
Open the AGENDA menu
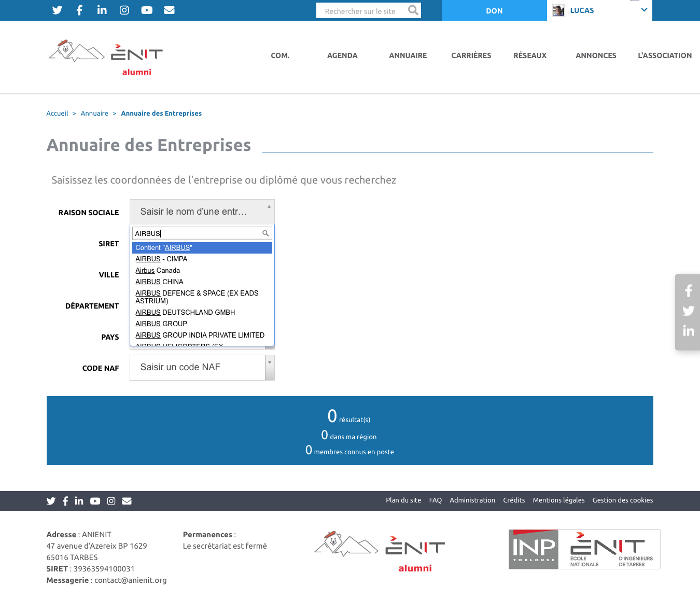coord(342,55)
